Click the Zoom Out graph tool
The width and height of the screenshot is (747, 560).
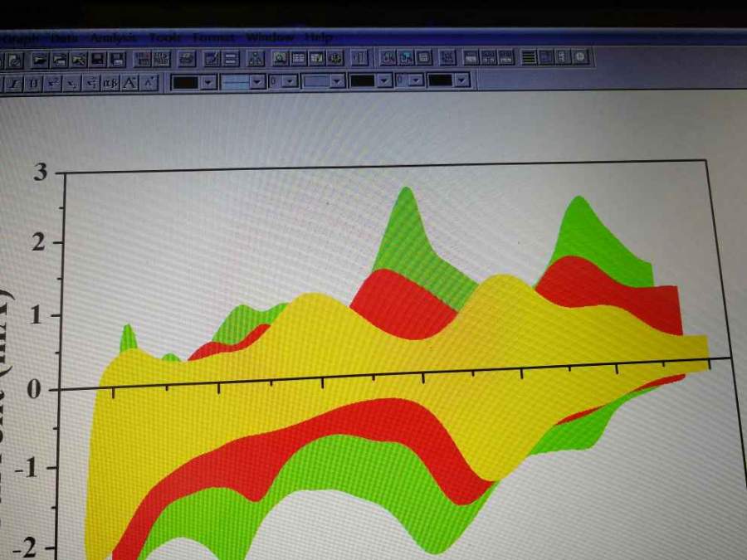pos(406,58)
